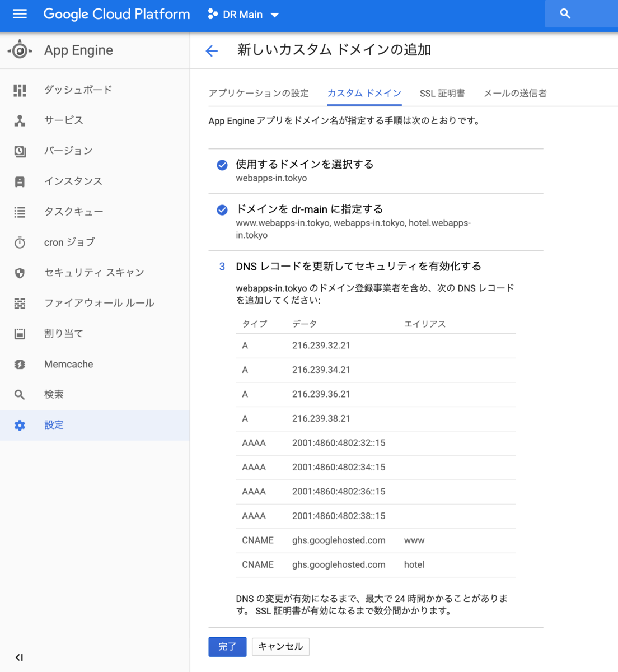618x672 pixels.
Task: Click the 設定 gear icon
Action: pyautogui.click(x=20, y=426)
